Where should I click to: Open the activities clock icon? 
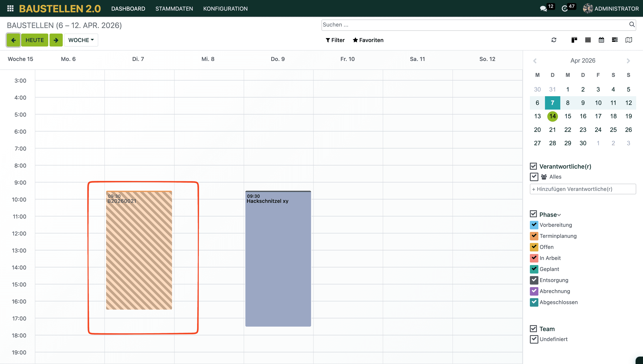[x=564, y=9]
